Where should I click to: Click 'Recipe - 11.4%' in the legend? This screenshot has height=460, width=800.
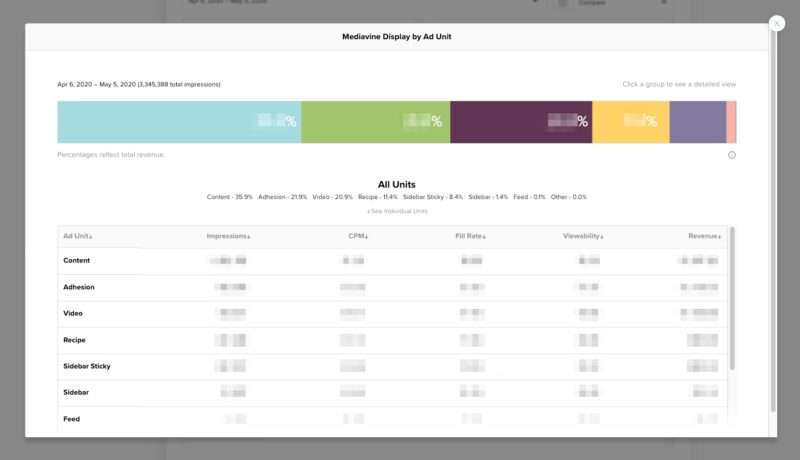point(378,197)
